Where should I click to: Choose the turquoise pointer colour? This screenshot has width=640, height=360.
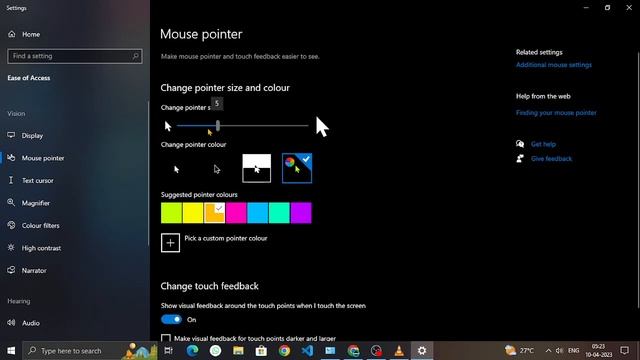(x=280, y=213)
